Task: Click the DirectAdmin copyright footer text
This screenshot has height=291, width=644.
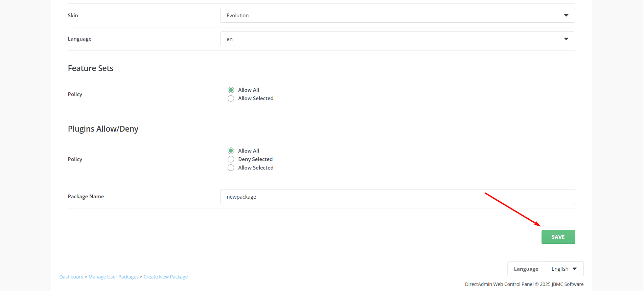Action: (x=524, y=284)
